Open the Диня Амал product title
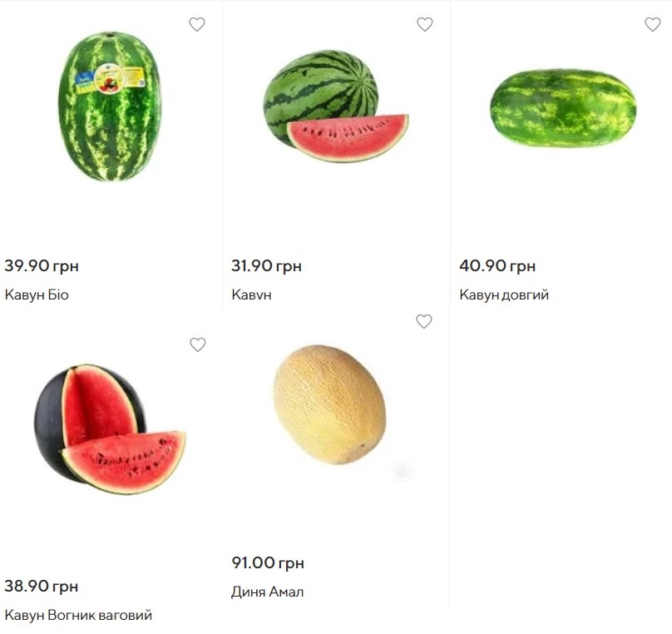The height and width of the screenshot is (634, 672). 267,592
